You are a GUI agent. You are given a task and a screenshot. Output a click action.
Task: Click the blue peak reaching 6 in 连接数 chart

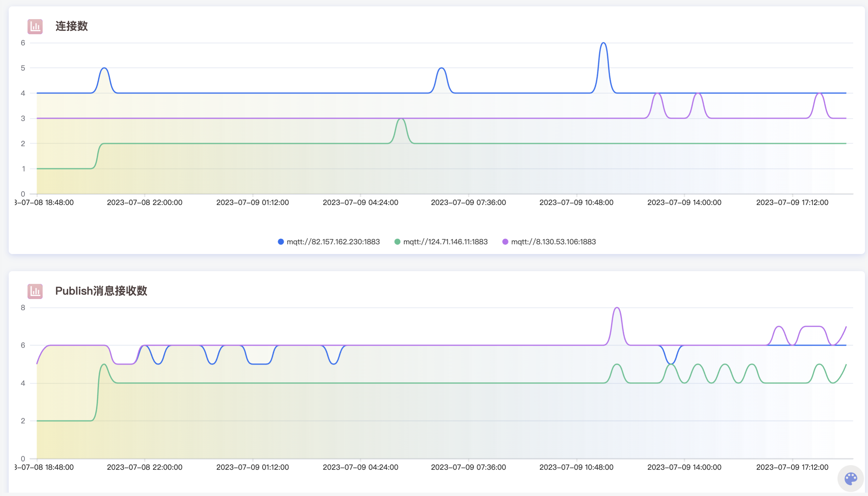603,43
